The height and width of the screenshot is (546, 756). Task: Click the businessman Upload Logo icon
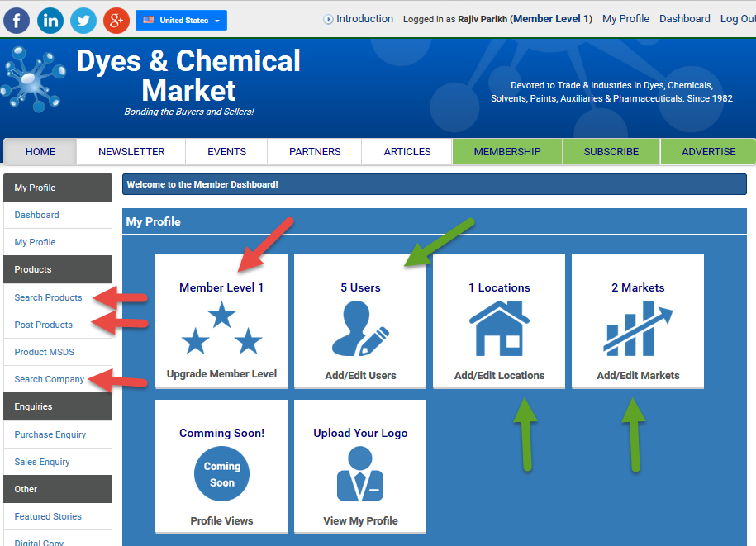click(x=360, y=473)
